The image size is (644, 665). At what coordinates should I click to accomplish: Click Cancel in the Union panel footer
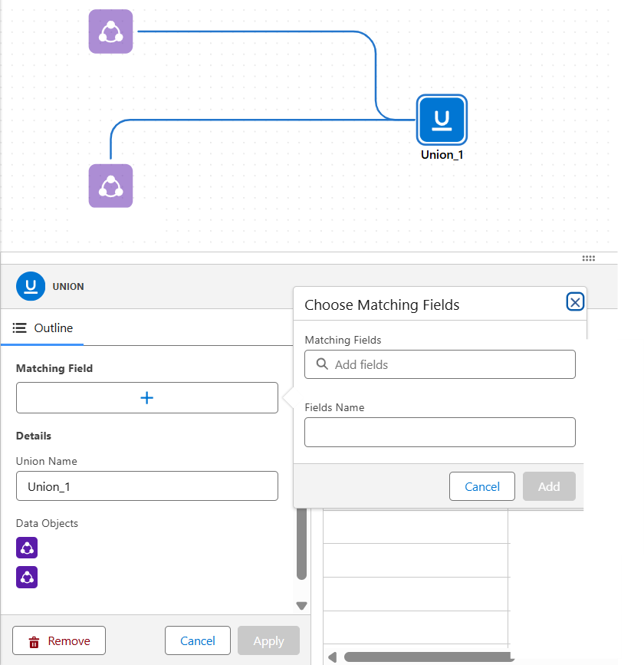coord(198,641)
